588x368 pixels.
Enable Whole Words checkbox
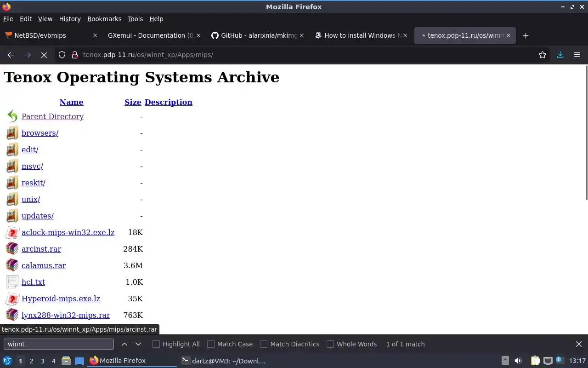pyautogui.click(x=330, y=344)
